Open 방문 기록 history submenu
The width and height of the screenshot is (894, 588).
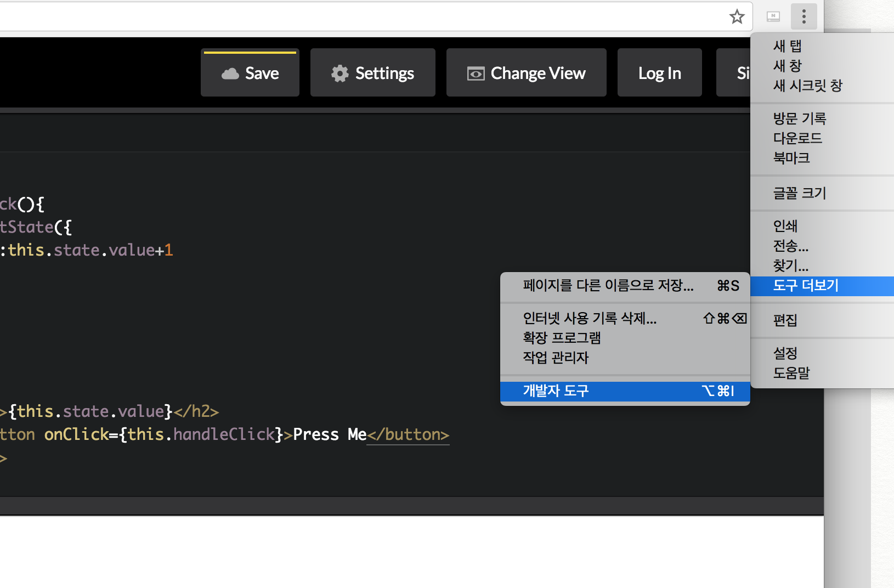822,118
